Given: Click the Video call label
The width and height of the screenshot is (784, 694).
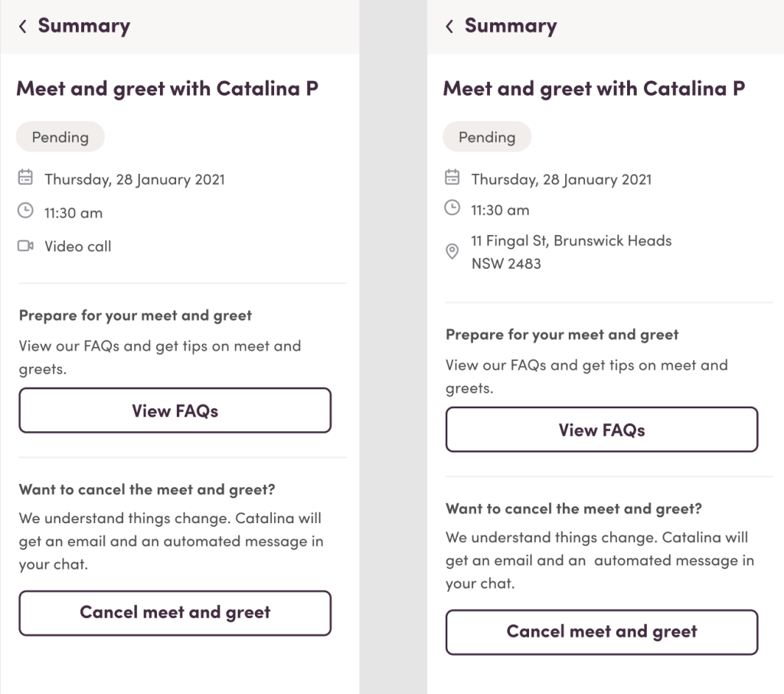Looking at the screenshot, I should point(77,246).
